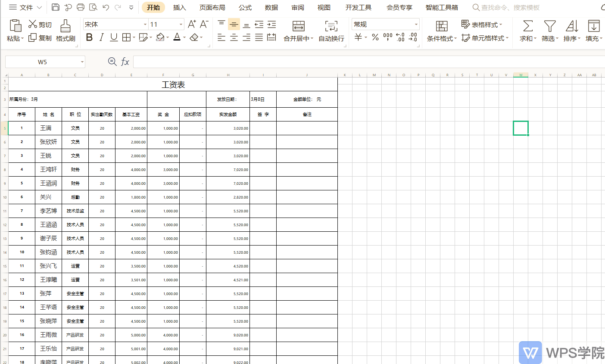Click the command search box
The height and width of the screenshot is (364, 605).
click(506, 7)
